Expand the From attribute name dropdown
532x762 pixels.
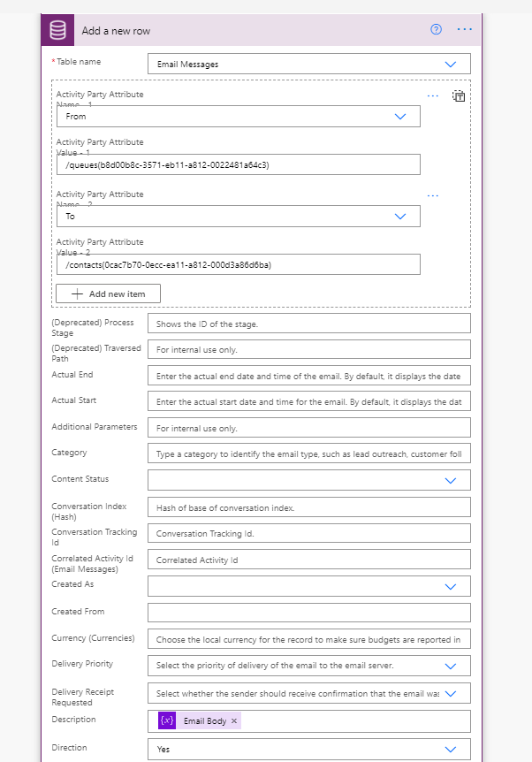pos(399,116)
